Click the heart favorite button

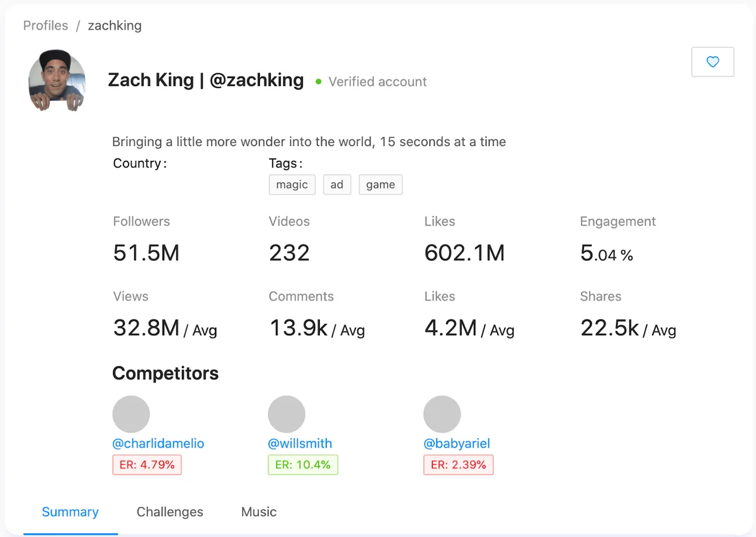[713, 62]
